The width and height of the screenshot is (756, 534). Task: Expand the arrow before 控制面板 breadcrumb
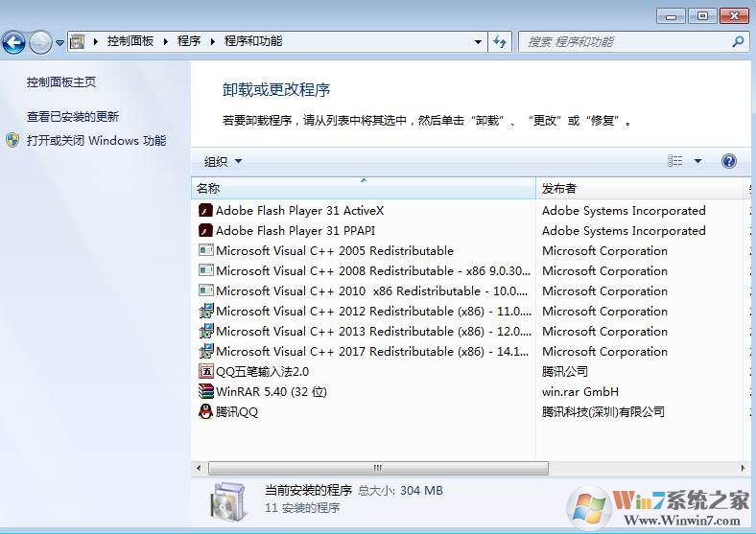tap(96, 42)
